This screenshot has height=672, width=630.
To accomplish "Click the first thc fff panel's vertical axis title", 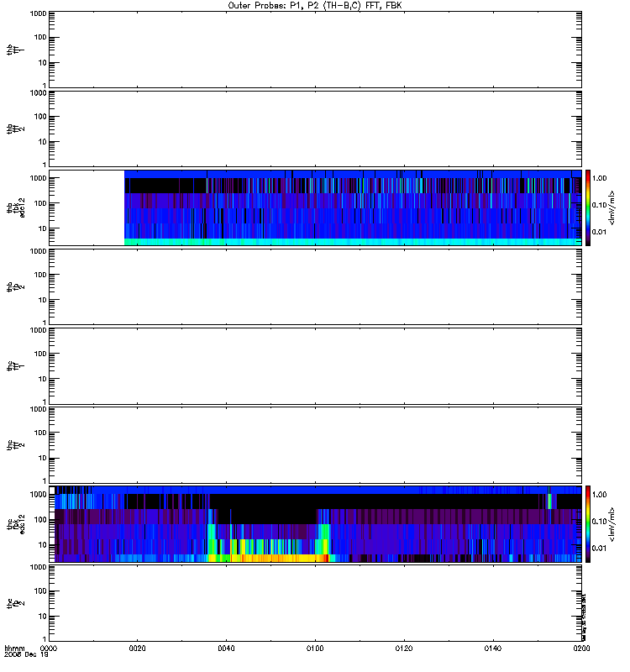I will [15, 366].
